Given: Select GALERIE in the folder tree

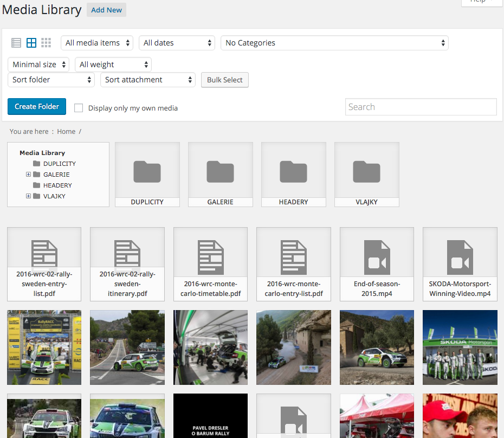Looking at the screenshot, I should 56,175.
